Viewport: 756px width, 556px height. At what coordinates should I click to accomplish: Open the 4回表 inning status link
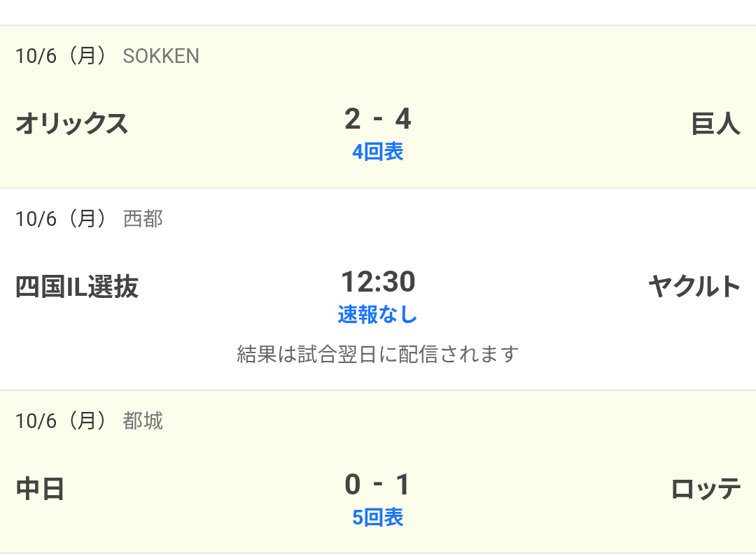pos(377,152)
